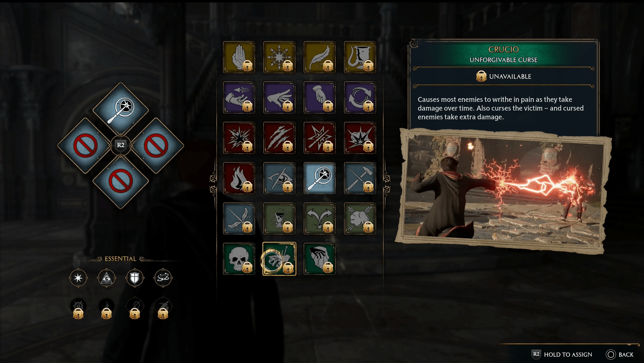644x363 pixels.
Task: Choose the unlocked Basic Cast spell tile
Action: [320, 178]
